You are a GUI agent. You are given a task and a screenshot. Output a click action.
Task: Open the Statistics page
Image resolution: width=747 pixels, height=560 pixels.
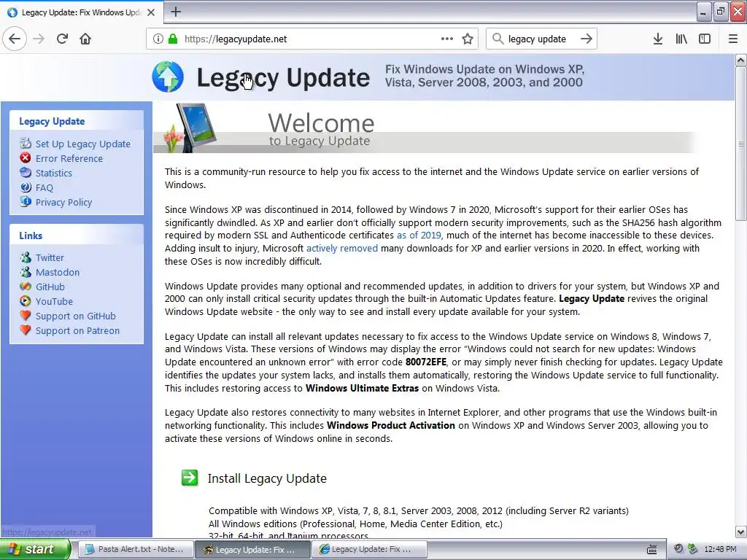click(x=54, y=174)
